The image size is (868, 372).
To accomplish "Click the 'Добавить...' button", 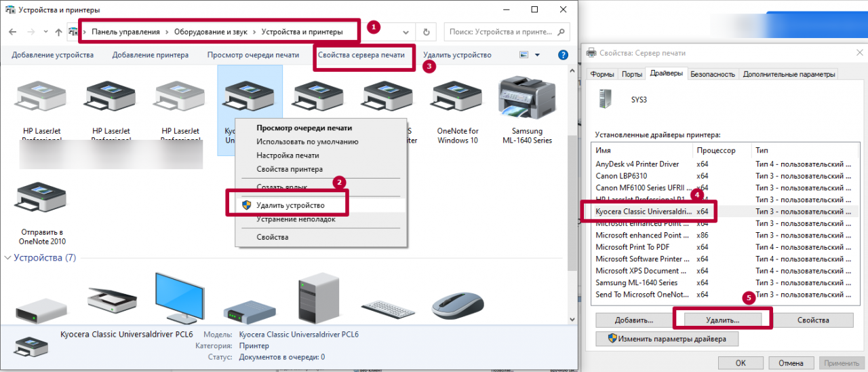I will pos(634,319).
